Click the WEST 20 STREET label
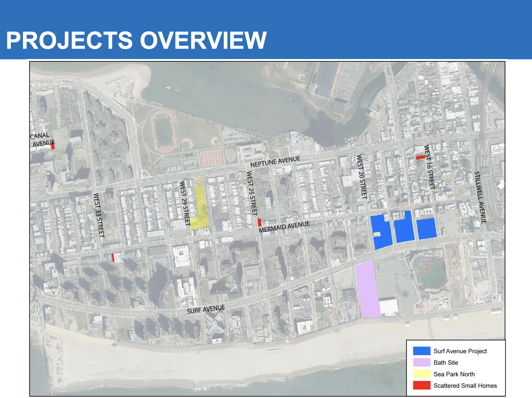 click(362, 177)
